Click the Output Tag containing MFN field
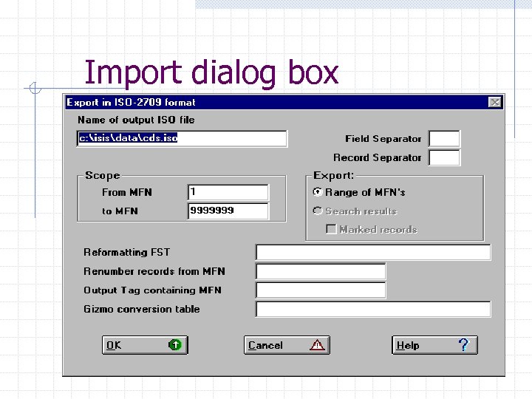 pyautogui.click(x=321, y=290)
